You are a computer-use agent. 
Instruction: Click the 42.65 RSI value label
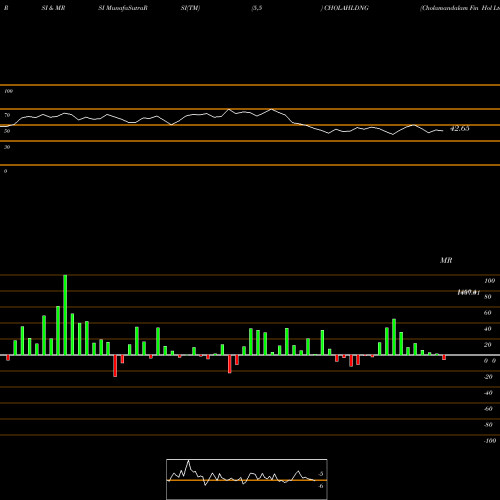460,128
